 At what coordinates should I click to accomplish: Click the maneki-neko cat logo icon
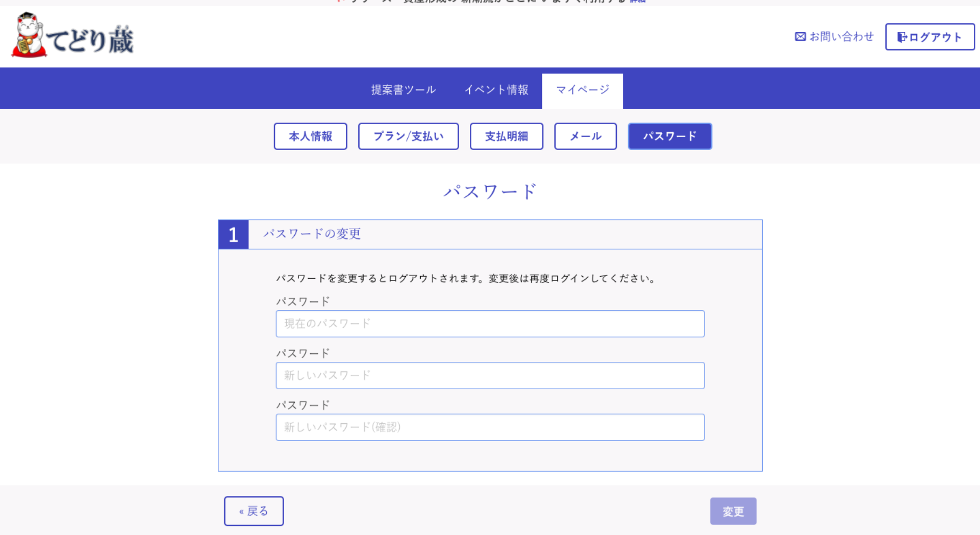tap(29, 36)
